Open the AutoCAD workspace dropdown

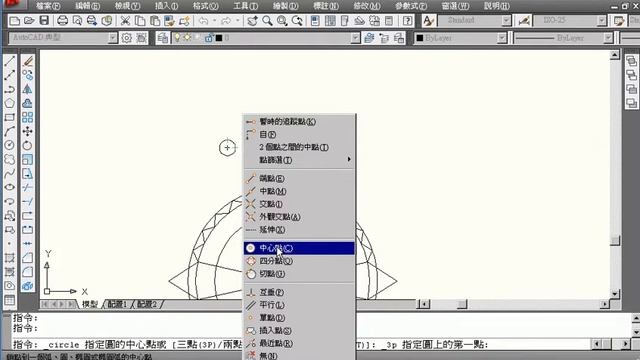(113, 38)
